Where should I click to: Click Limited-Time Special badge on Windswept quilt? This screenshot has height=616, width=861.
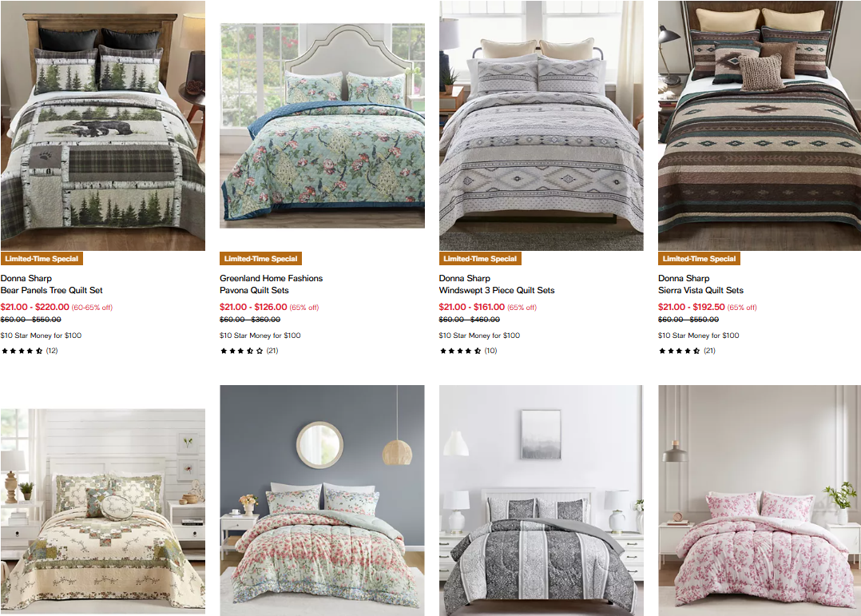tap(480, 259)
